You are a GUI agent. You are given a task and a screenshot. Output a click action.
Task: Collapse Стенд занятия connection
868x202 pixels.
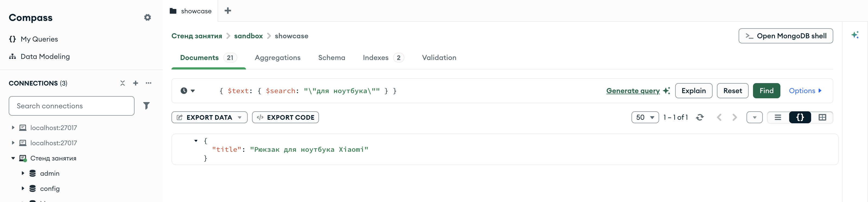coord(13,158)
